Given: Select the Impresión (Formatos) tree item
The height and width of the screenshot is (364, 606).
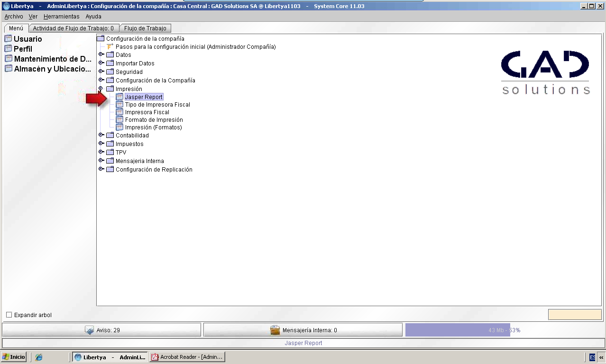Looking at the screenshot, I should pyautogui.click(x=154, y=127).
